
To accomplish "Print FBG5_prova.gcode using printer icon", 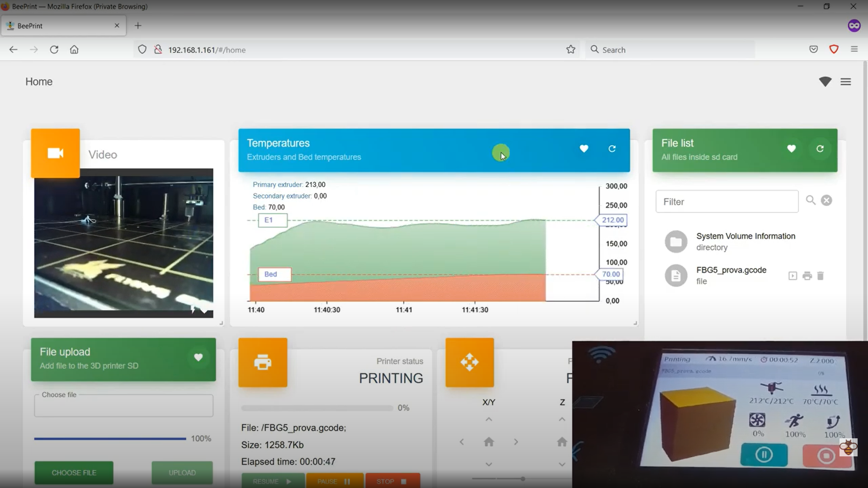I will coord(807,276).
